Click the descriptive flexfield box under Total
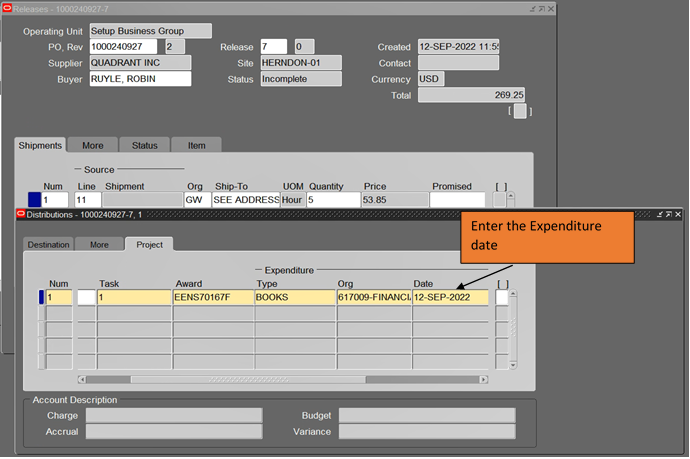690x459 pixels. (520, 111)
